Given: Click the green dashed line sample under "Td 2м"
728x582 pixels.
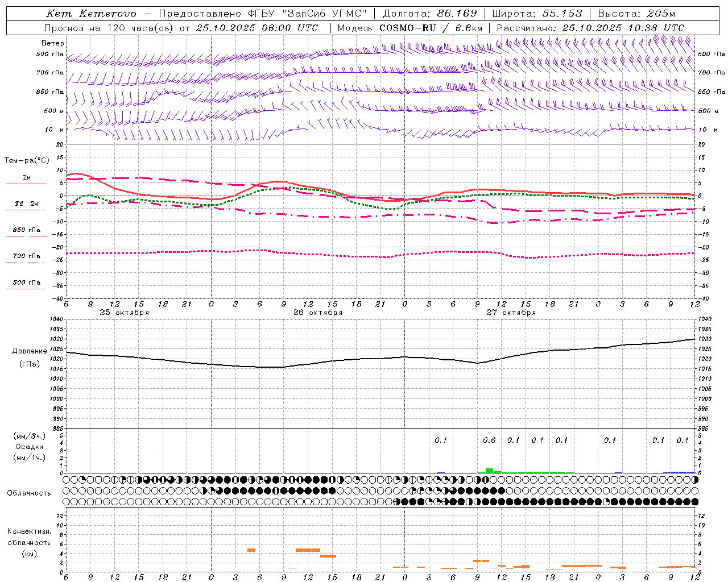Looking at the screenshot, I should point(25,210).
